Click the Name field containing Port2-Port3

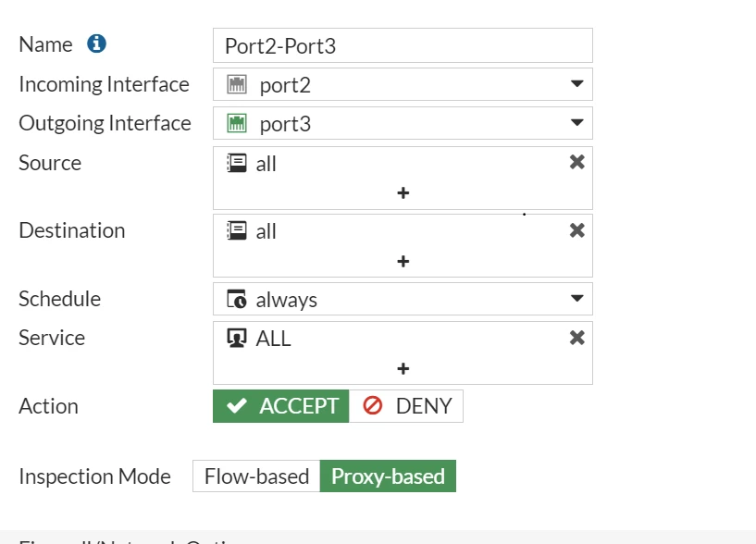pyautogui.click(x=403, y=45)
